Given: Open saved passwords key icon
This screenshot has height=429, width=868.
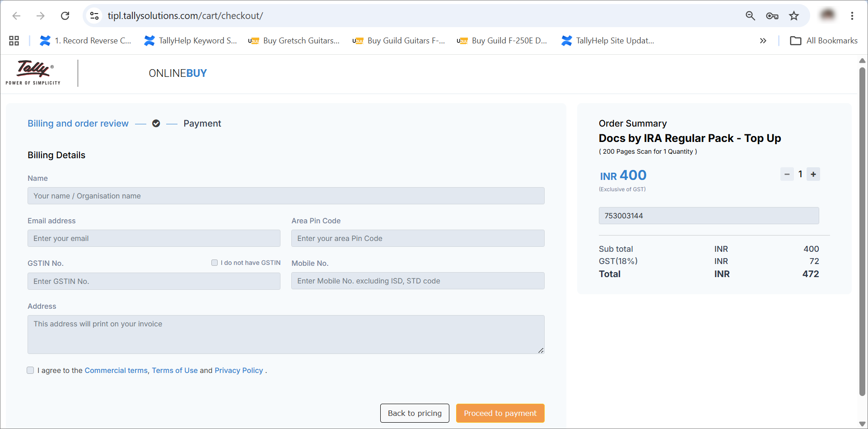Looking at the screenshot, I should tap(772, 16).
